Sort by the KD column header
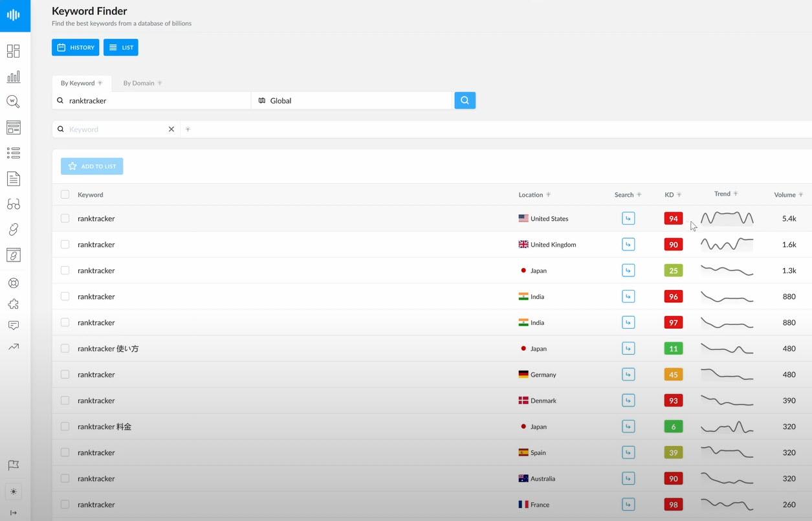 673,195
